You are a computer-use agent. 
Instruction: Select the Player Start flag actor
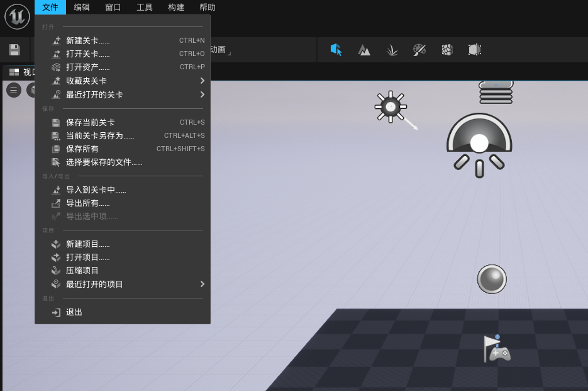click(497, 349)
